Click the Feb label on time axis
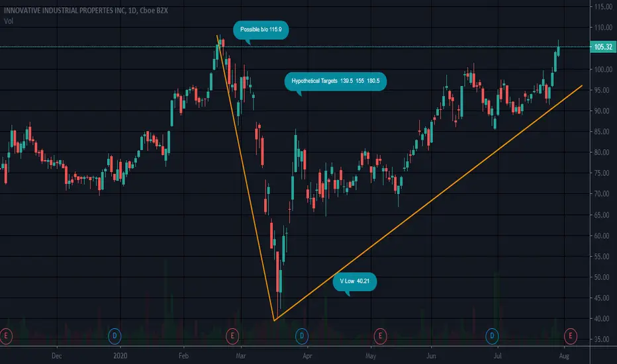 tap(183, 356)
